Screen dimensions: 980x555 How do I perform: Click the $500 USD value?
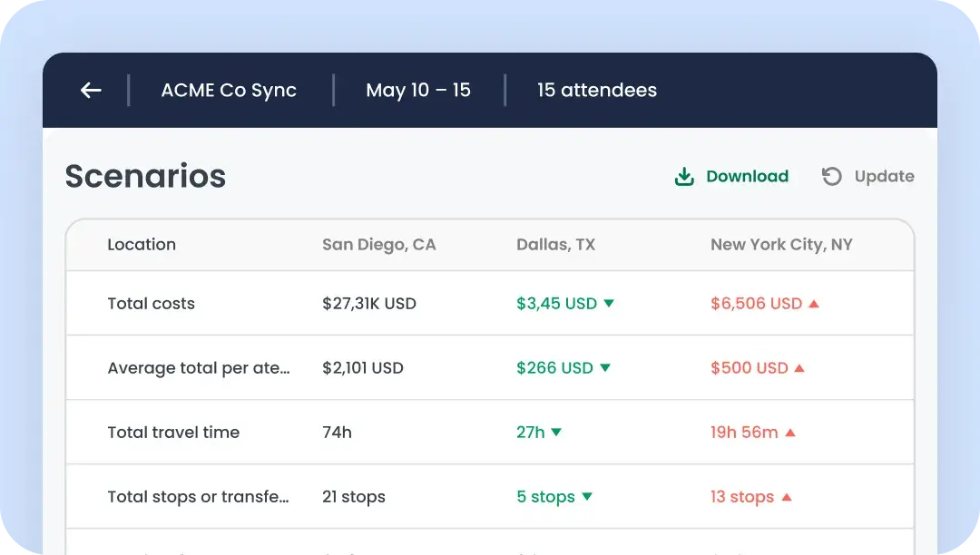coord(750,368)
